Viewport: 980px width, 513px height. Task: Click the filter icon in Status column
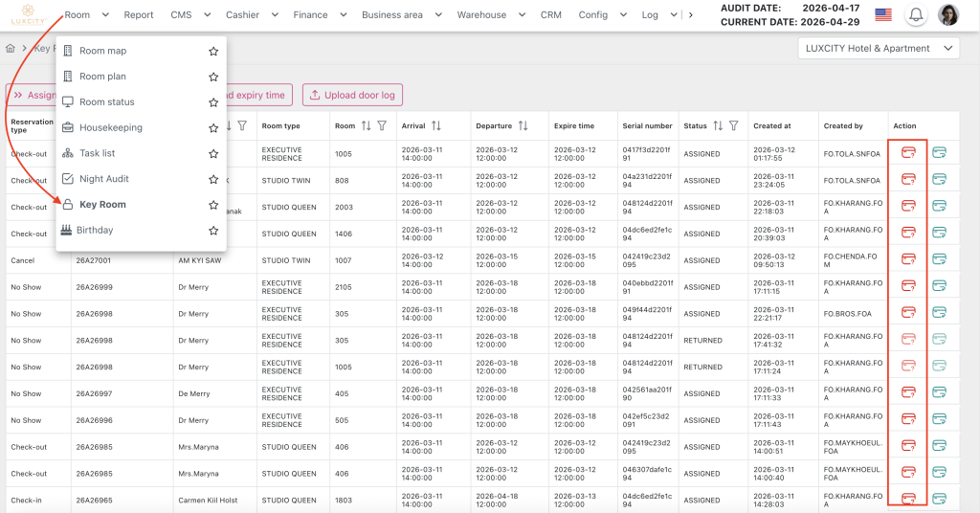pos(733,125)
